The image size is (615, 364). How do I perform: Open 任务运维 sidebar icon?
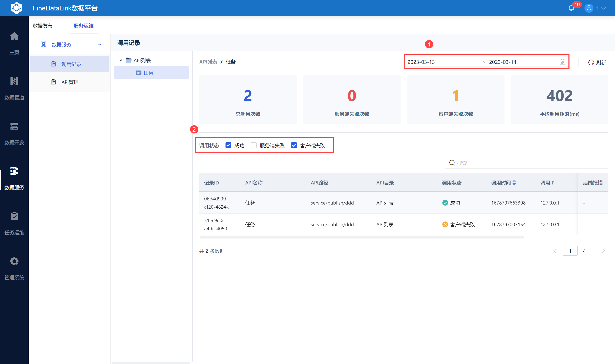(14, 216)
